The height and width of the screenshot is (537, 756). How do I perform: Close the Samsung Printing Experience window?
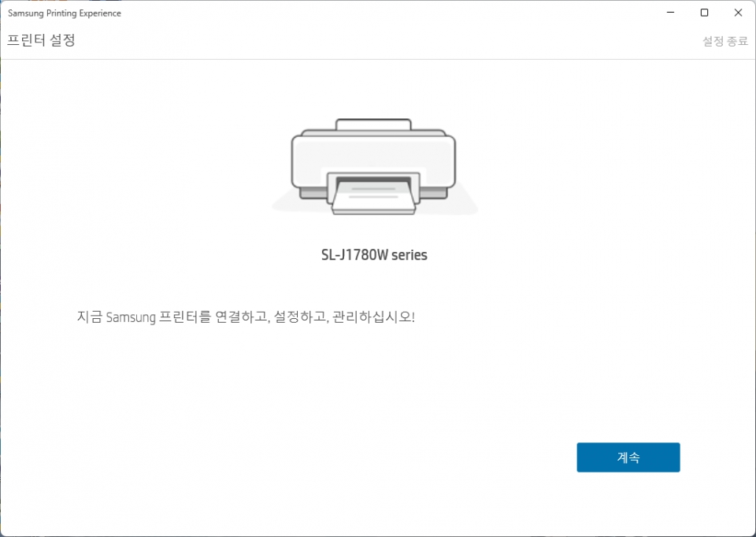tap(738, 13)
